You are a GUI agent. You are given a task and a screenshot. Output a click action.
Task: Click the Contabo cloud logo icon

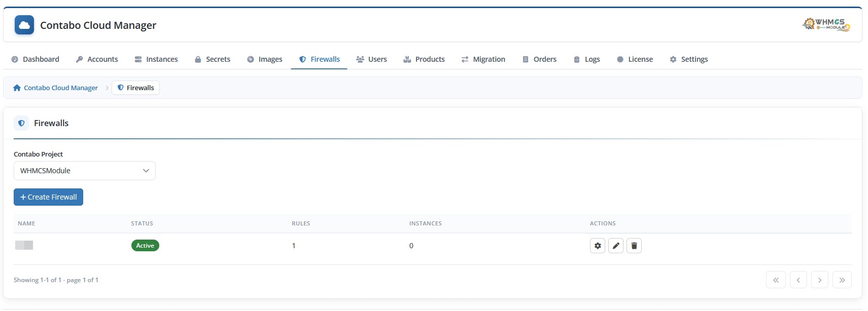click(x=24, y=25)
